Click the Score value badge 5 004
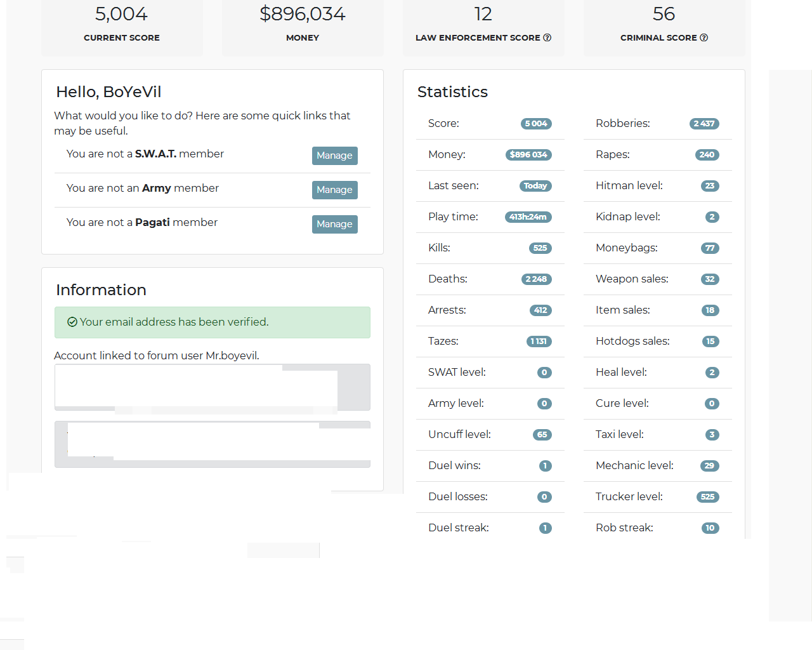 pos(536,124)
